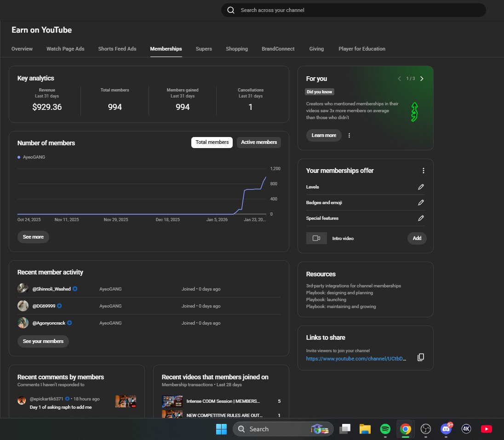Open Playbook: maintaining and growing link
Screen dimensions: 504x440
341,307
